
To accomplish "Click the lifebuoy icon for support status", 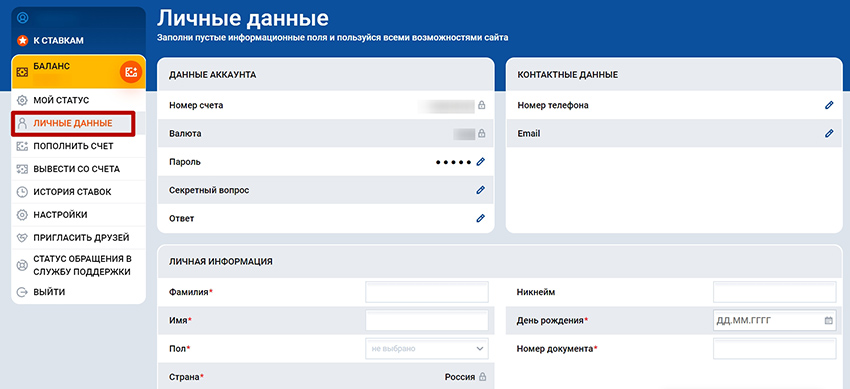I will (22, 265).
